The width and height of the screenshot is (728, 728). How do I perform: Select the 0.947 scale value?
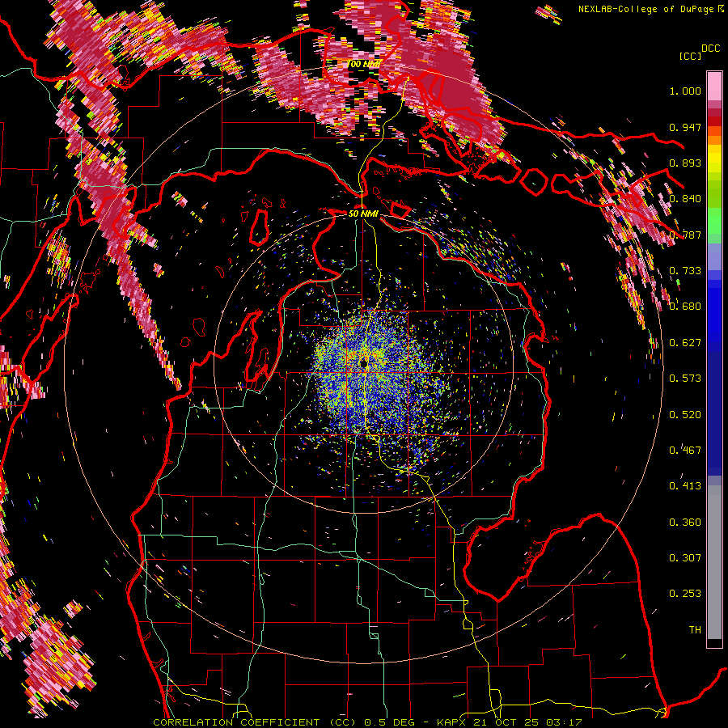[x=685, y=127]
